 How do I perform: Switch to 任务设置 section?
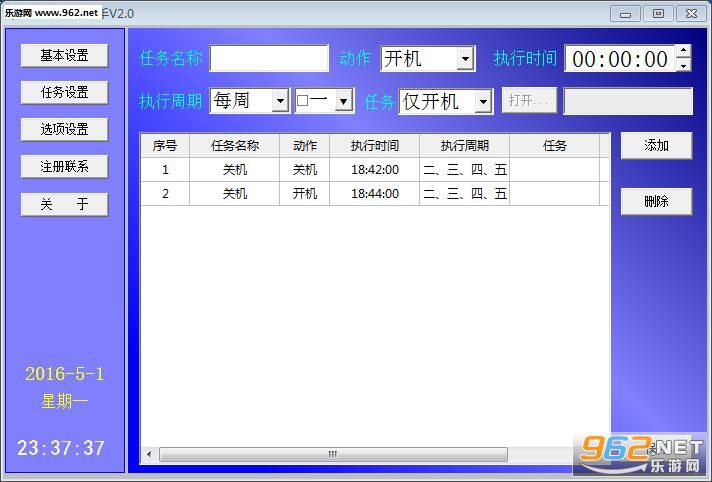pos(64,92)
